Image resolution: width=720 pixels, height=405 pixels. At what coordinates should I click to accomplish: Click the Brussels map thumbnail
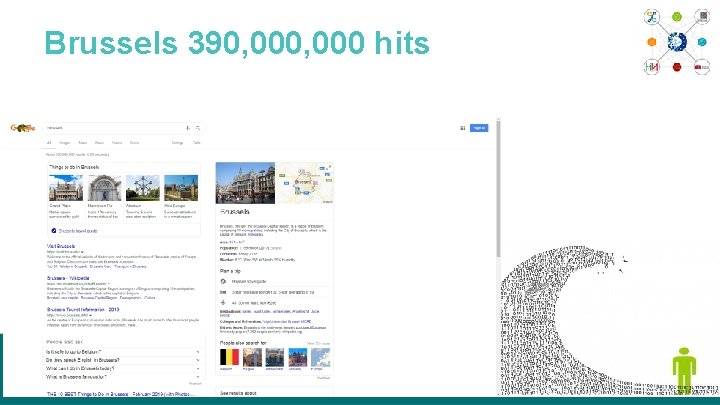(304, 183)
